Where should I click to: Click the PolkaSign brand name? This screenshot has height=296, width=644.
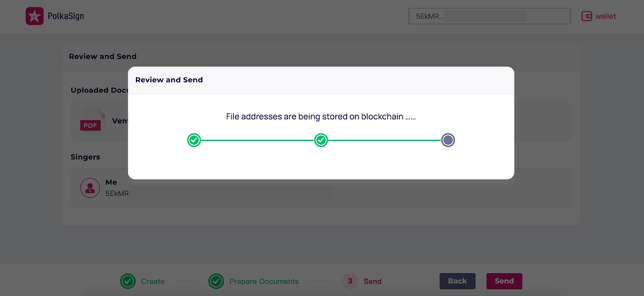[65, 16]
